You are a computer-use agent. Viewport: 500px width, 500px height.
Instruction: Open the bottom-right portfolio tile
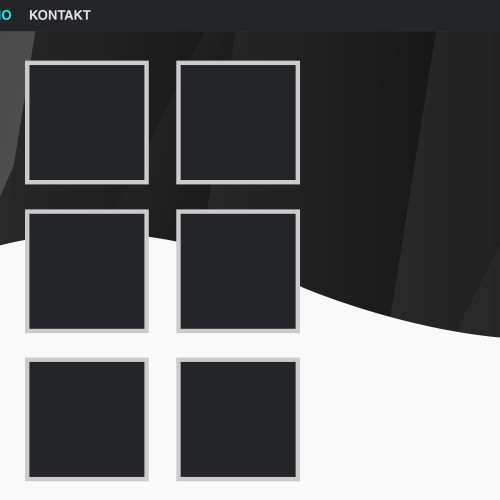(238, 419)
